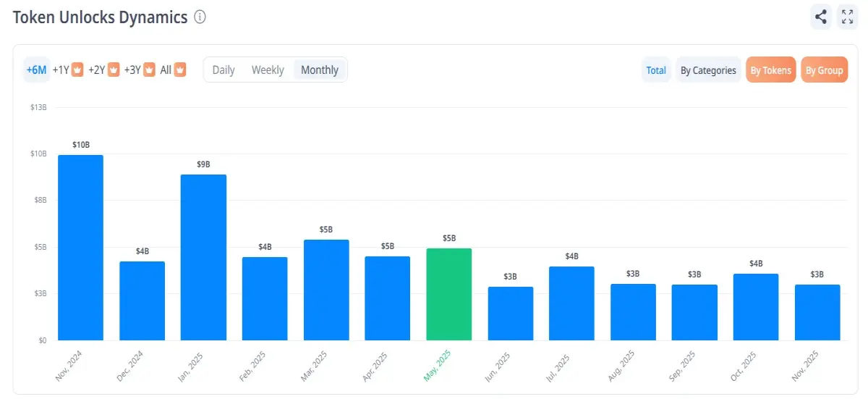Image resolution: width=868 pixels, height=399 pixels.
Task: Click the green May 2025 bar
Action: 449,295
